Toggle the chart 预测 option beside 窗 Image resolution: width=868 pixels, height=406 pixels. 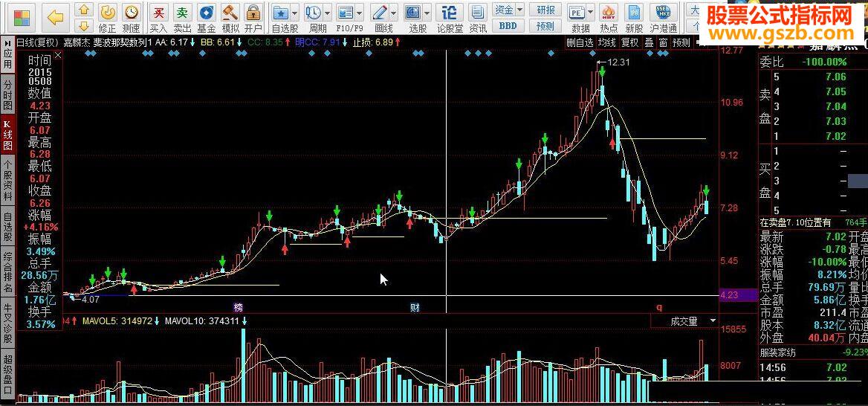pyautogui.click(x=681, y=42)
